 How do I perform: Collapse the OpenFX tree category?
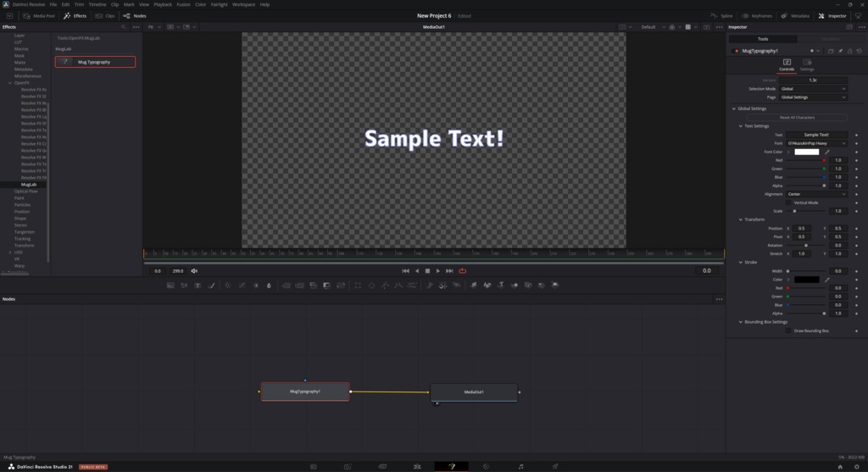(10, 83)
